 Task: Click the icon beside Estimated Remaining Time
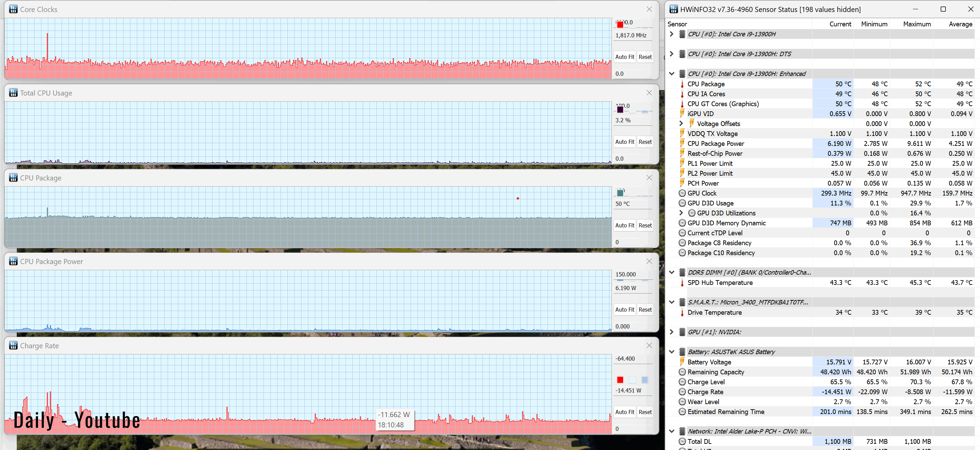click(x=682, y=412)
